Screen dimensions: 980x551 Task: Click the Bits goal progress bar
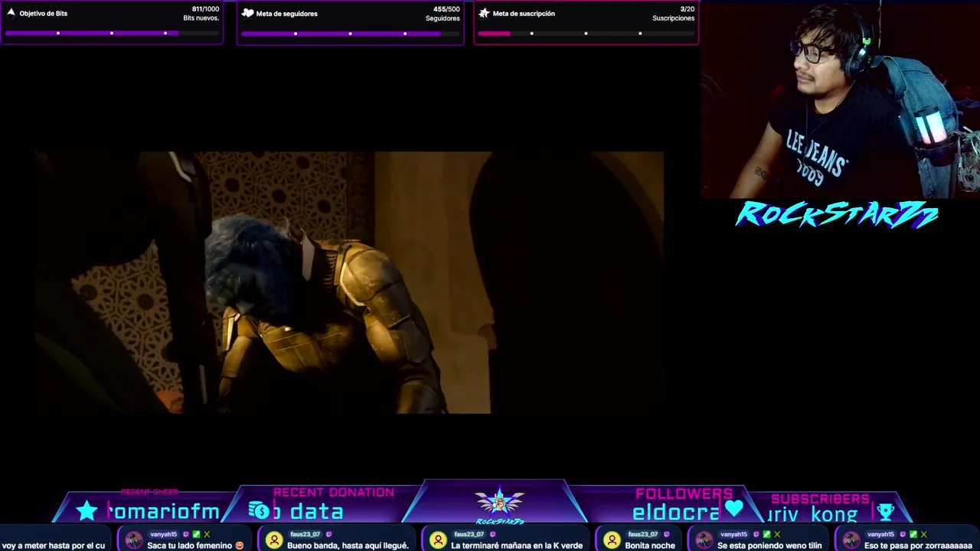tap(112, 33)
